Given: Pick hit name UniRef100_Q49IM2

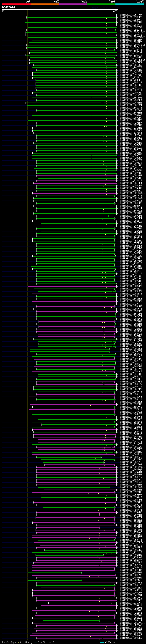Looking at the screenshot, I should point(131,103).
